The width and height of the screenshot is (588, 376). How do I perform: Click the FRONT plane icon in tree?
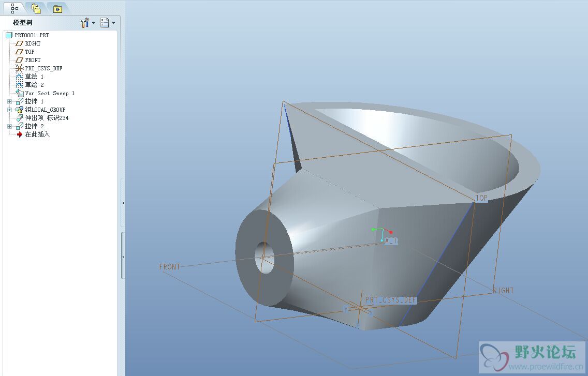coord(19,60)
